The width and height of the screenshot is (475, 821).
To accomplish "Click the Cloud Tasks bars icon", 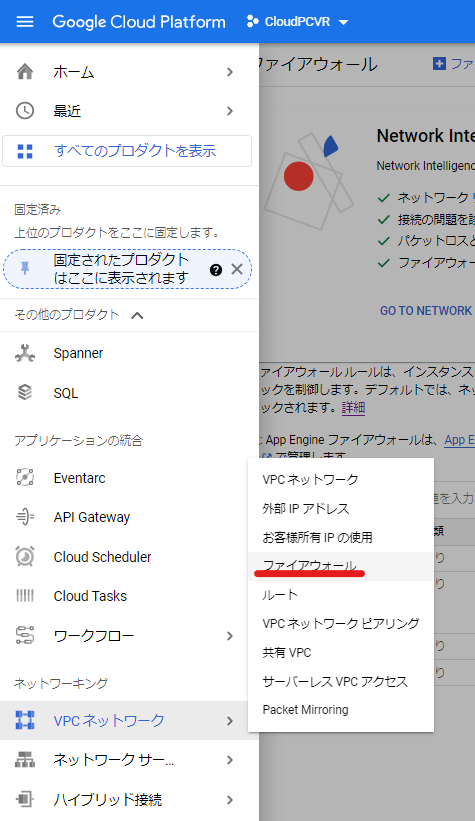I will (25, 595).
